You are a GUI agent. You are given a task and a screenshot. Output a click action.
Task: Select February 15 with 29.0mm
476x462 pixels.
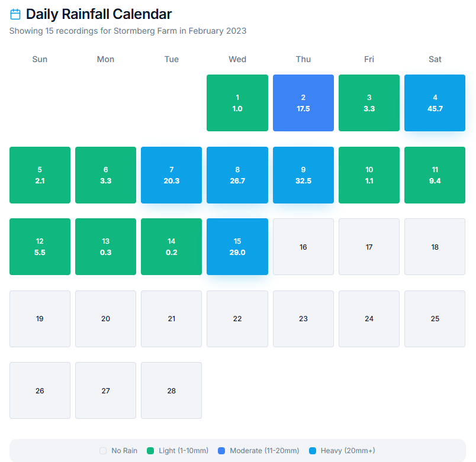[237, 247]
